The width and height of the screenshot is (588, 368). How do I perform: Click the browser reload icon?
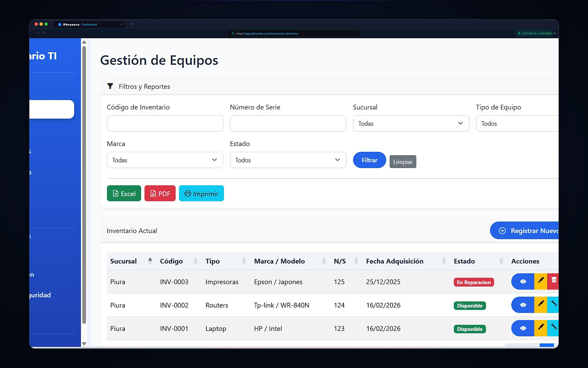pyautogui.click(x=44, y=33)
